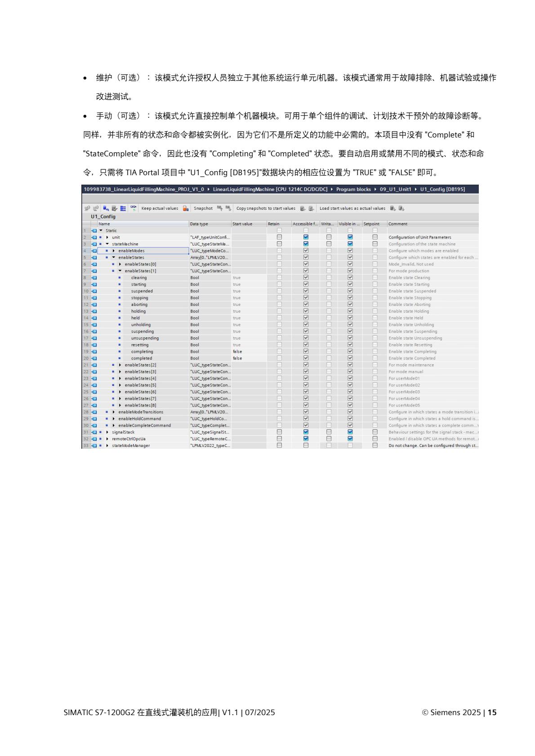
Task: Click the 09_U1_Unit1 breadcrumb item
Action: point(396,190)
